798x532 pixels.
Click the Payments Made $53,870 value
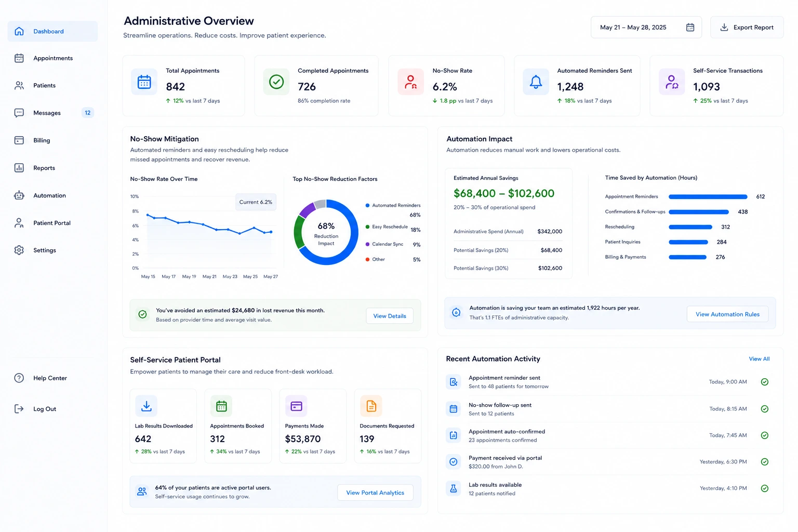coord(303,439)
